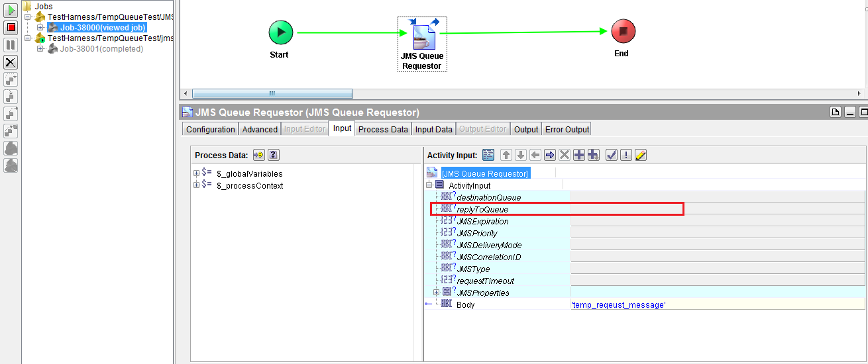
Task: Switch to the Error Output tab
Action: pyautogui.click(x=567, y=129)
